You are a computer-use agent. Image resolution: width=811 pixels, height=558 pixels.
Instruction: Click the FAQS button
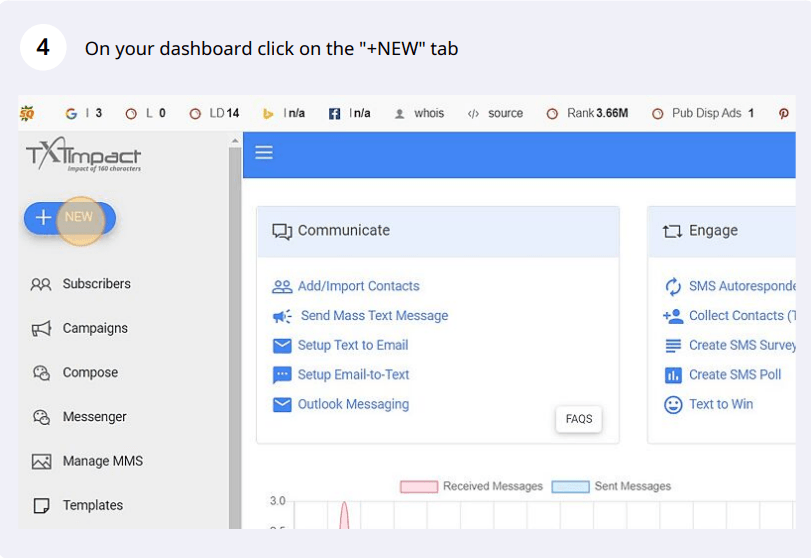[x=579, y=419]
